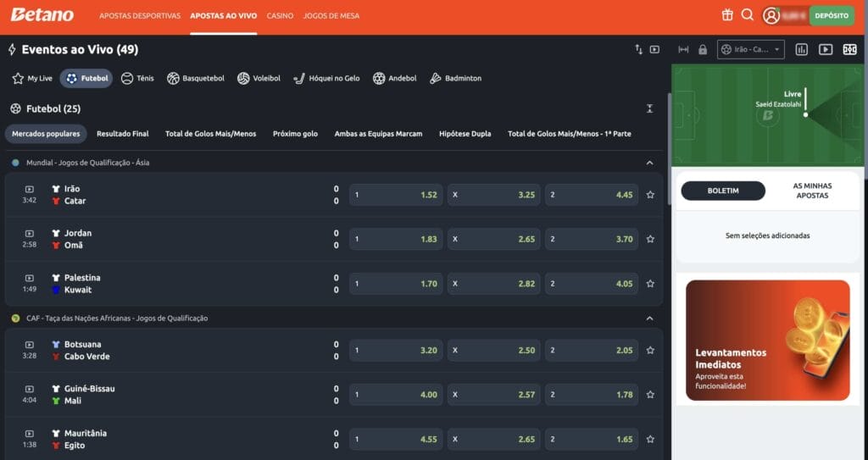
Task: Open the APOSTAS DESPORTIVAS menu
Action: (140, 15)
